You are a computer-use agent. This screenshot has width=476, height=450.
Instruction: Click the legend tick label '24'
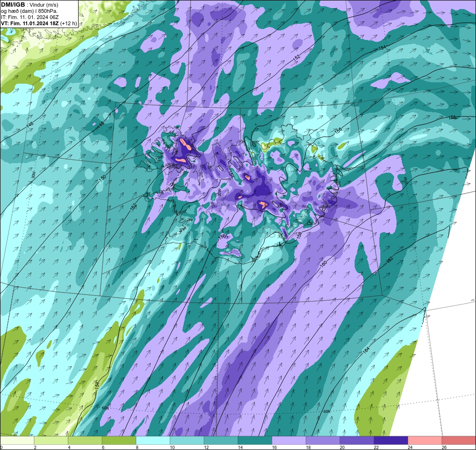pos(410,447)
